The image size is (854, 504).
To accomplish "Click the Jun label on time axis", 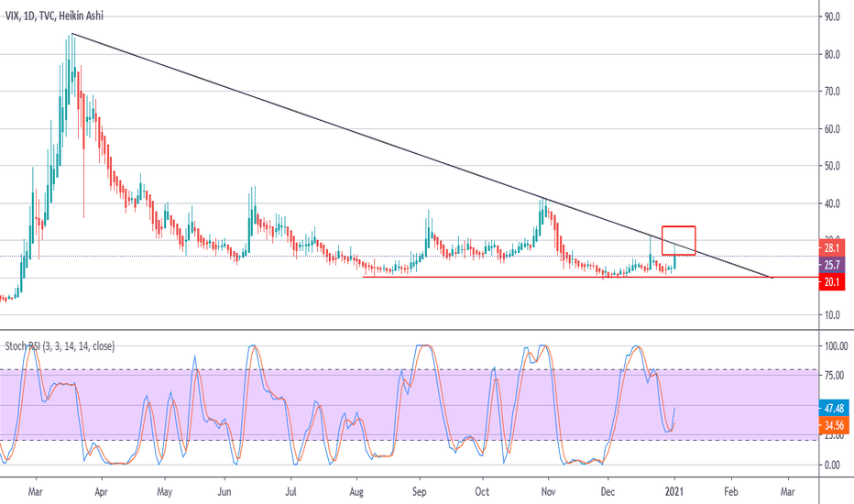I will point(224,491).
